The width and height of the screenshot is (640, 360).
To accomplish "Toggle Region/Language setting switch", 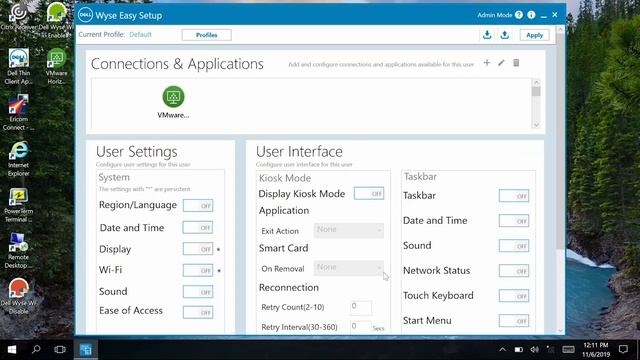I will 198,206.
